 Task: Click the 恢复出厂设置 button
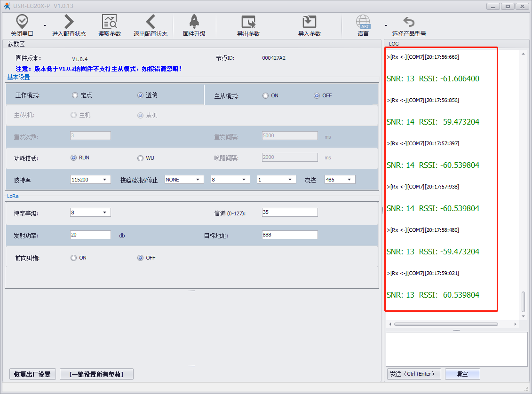tap(32, 374)
